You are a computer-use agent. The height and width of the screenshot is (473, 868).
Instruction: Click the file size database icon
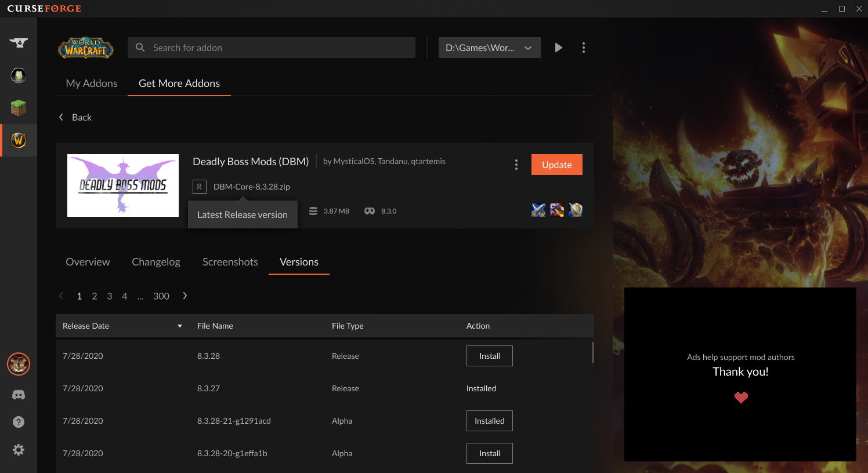(313, 211)
